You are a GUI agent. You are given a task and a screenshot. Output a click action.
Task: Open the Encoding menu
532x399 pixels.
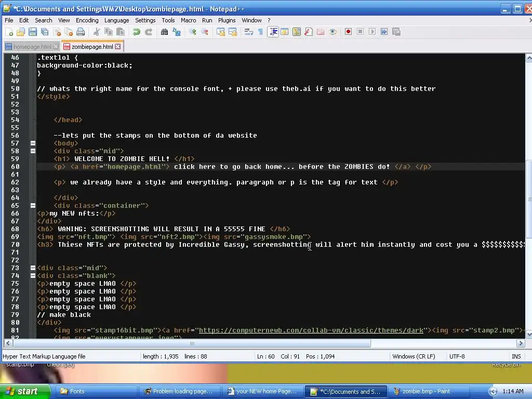coord(87,20)
